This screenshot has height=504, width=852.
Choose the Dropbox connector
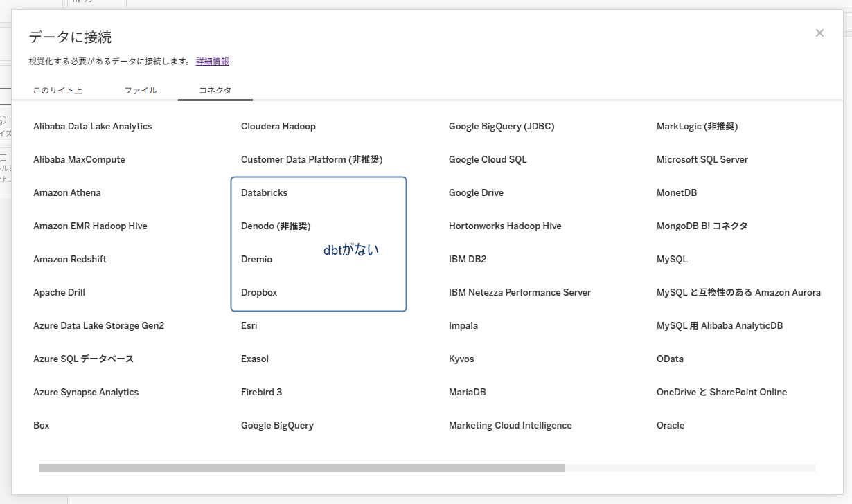click(x=259, y=293)
